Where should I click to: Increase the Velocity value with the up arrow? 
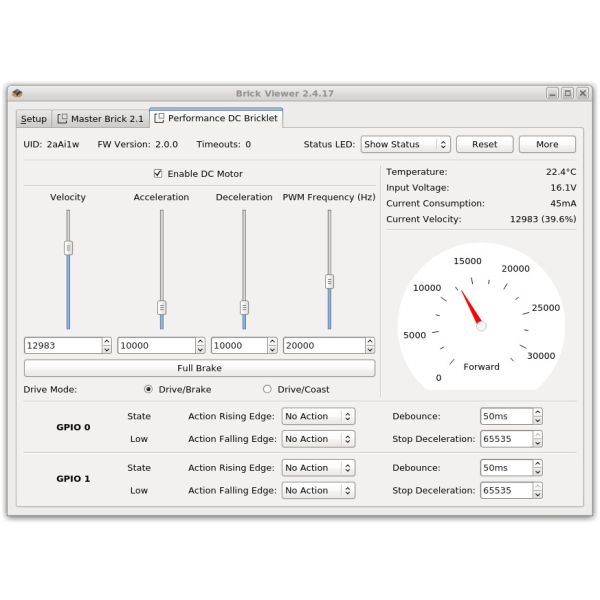107,341
